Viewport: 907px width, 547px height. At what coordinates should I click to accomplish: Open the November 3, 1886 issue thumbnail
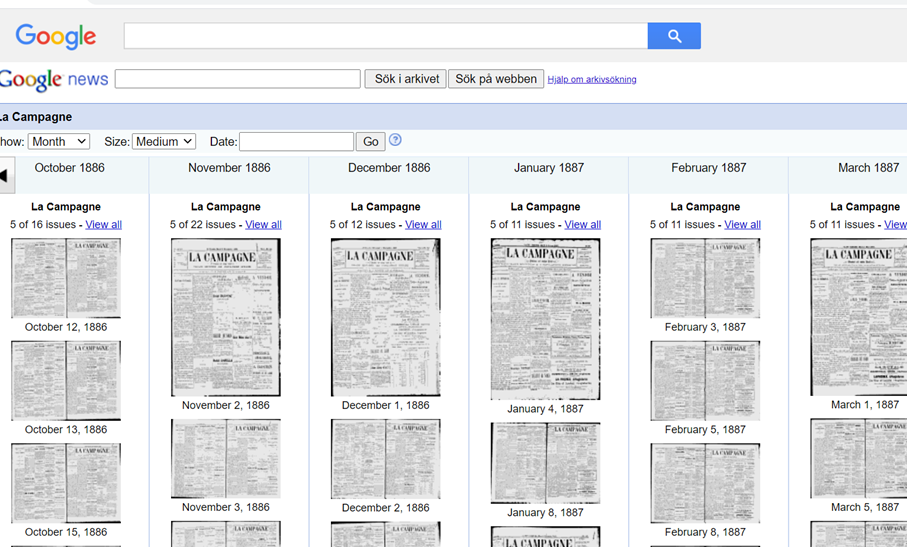tap(226, 459)
